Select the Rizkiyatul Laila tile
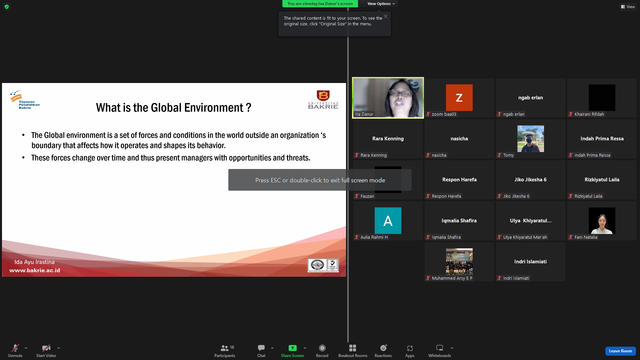Viewport: 640px width, 360px height. (x=602, y=180)
